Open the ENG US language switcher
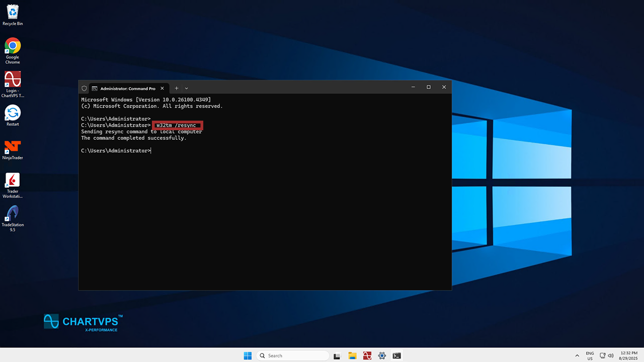Screen dimensions: 644x362 pos(590,355)
